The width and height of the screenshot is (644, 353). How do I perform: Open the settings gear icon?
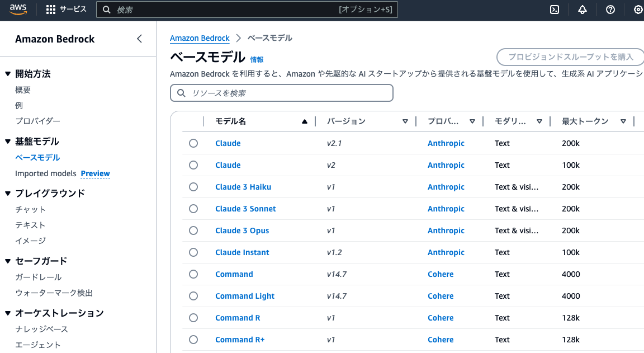coord(638,10)
